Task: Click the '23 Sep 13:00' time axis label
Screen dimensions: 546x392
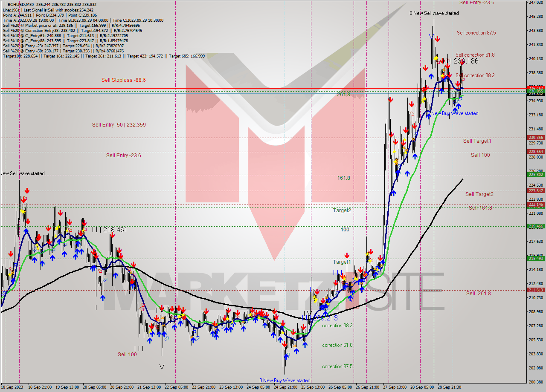Action: pyautogui.click(x=231, y=387)
